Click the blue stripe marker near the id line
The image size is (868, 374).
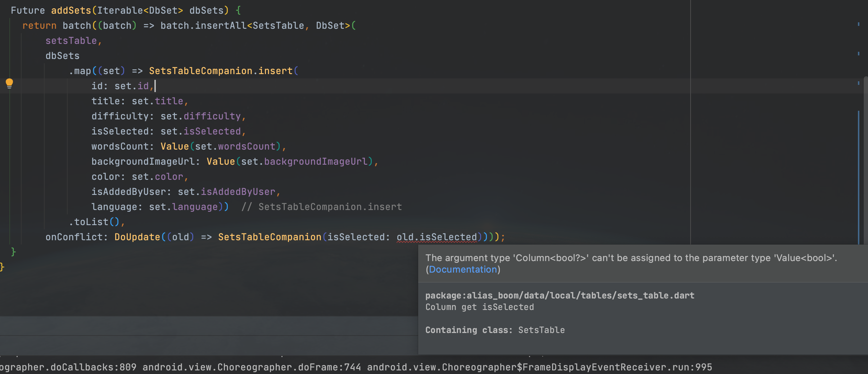(859, 83)
